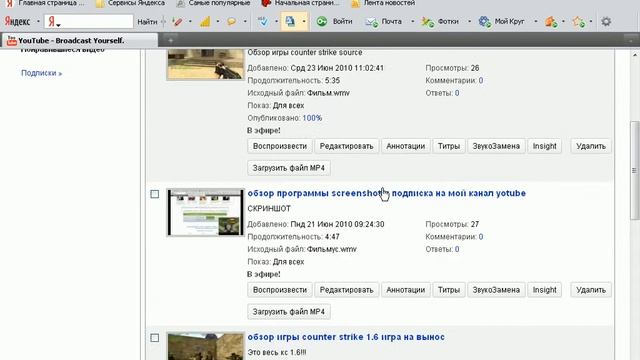Click Редактировать for the screenshot program video
This screenshot has height=360, width=640.
(347, 290)
